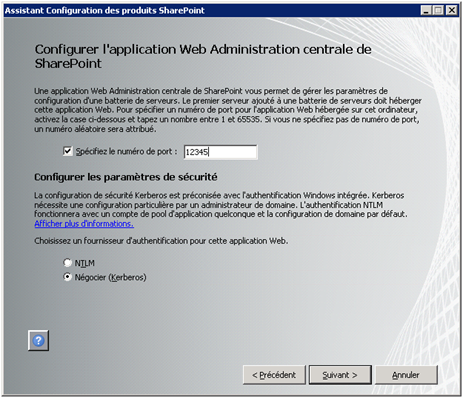Click heading 'Configurer l'application Web Administration centrale'
The height and width of the screenshot is (398, 463).
coord(203,56)
